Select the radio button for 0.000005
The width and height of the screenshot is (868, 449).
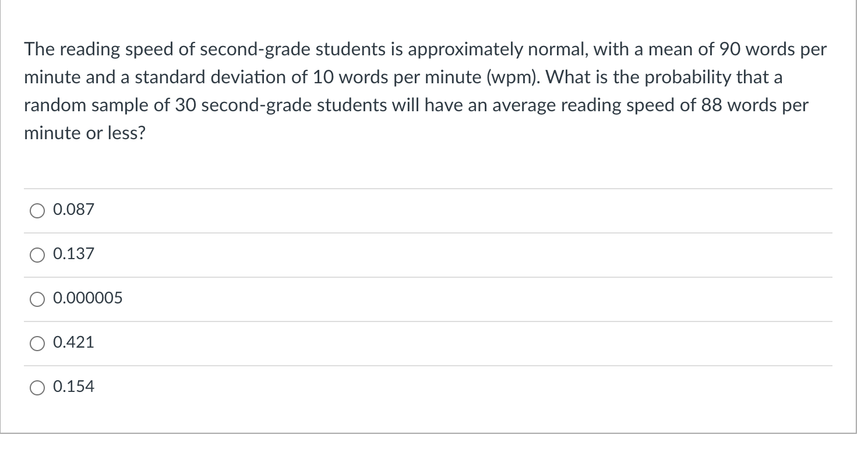[37, 299]
